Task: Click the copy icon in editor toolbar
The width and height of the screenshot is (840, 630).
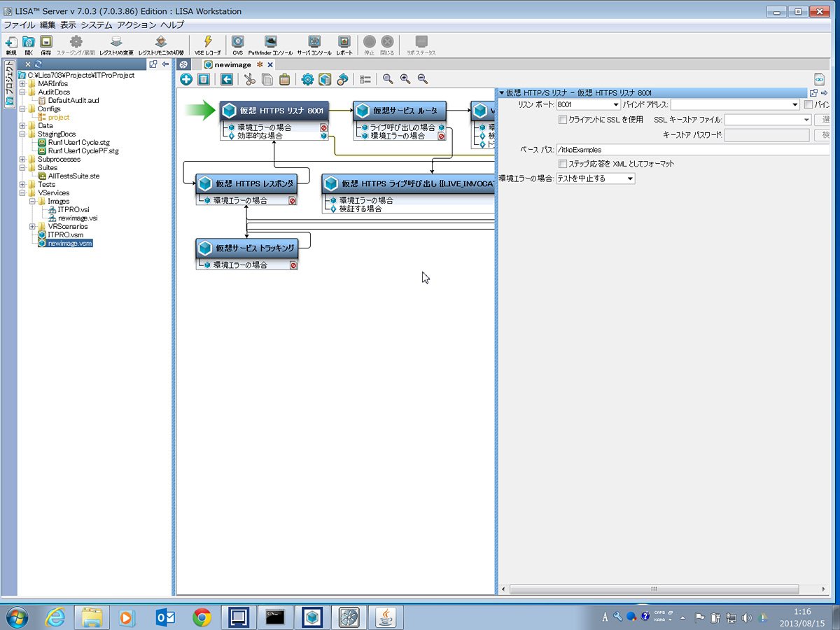Action: [267, 79]
